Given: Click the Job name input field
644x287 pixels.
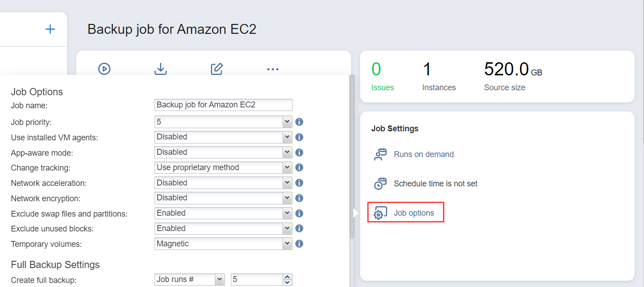Looking at the screenshot, I should point(223,105).
